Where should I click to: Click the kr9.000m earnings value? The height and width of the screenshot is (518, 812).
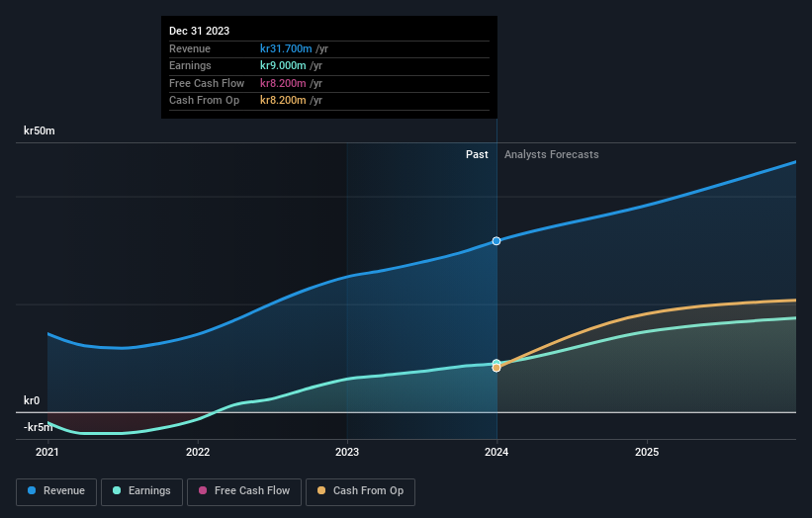[283, 65]
